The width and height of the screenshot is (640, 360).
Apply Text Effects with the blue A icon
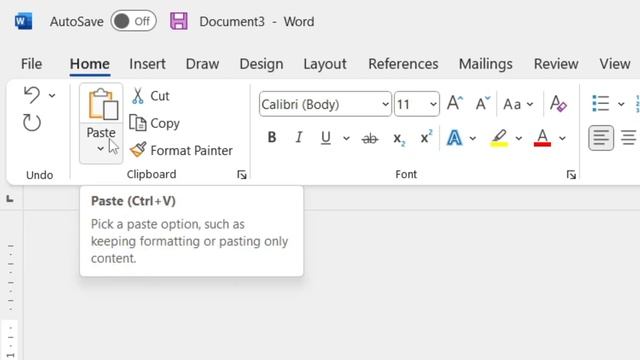pyautogui.click(x=454, y=138)
